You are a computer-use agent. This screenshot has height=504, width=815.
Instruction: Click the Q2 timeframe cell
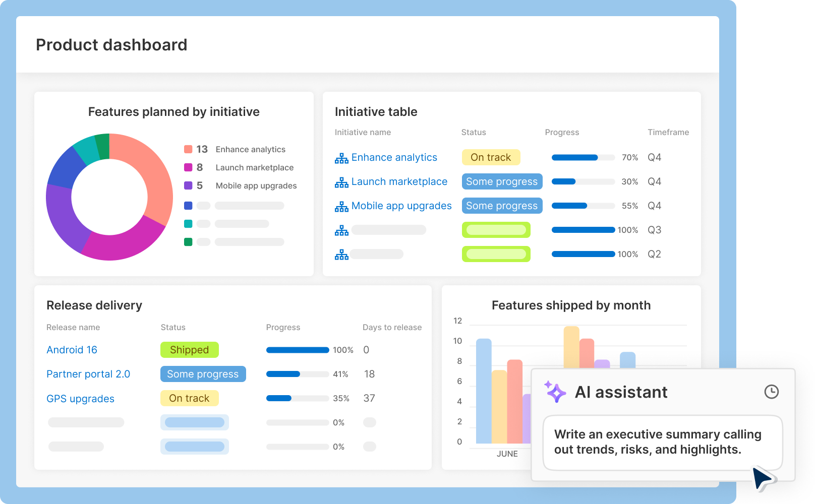pyautogui.click(x=655, y=254)
